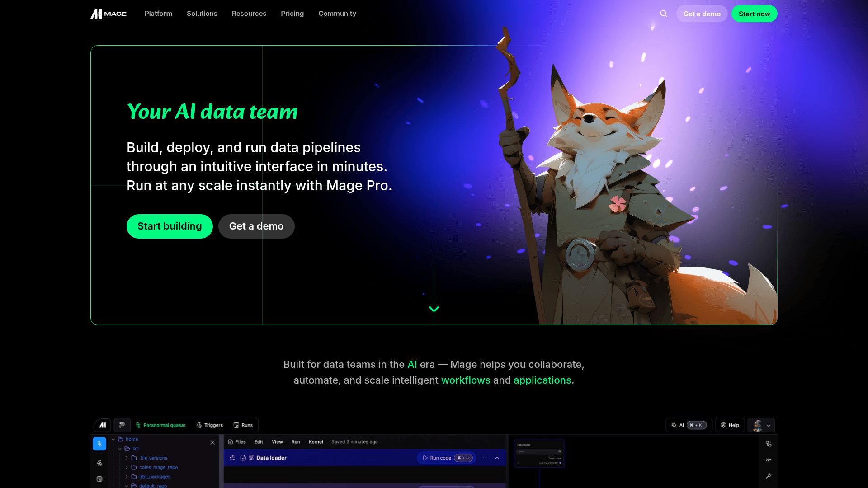Select the file browser icon in the left sidebar
Image resolution: width=868 pixels, height=488 pixels.
pos(99,444)
